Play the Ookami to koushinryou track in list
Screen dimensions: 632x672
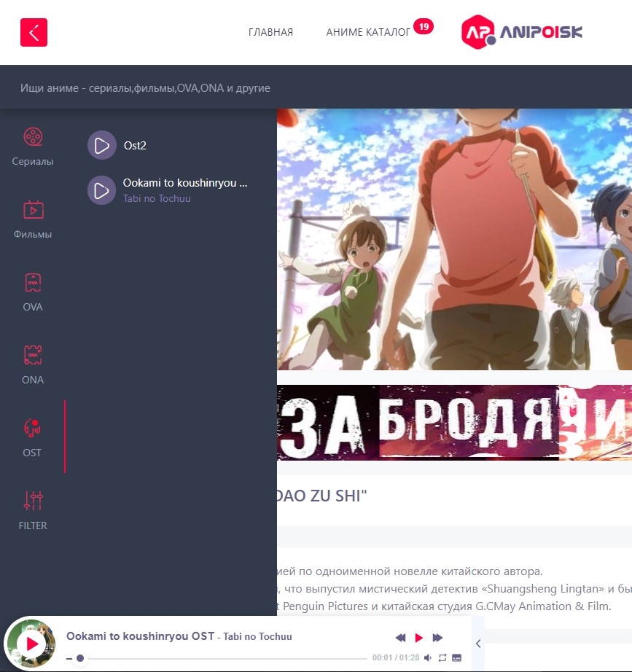click(101, 190)
